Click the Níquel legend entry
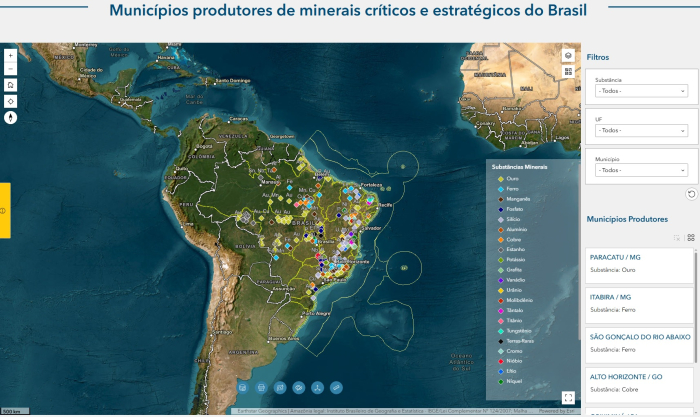700x417 pixels. (514, 381)
